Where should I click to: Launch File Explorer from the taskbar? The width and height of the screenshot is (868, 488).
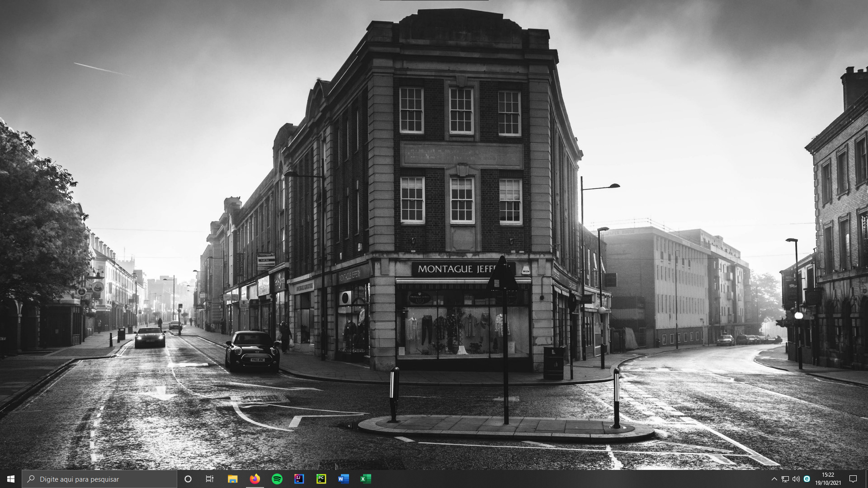click(x=232, y=479)
